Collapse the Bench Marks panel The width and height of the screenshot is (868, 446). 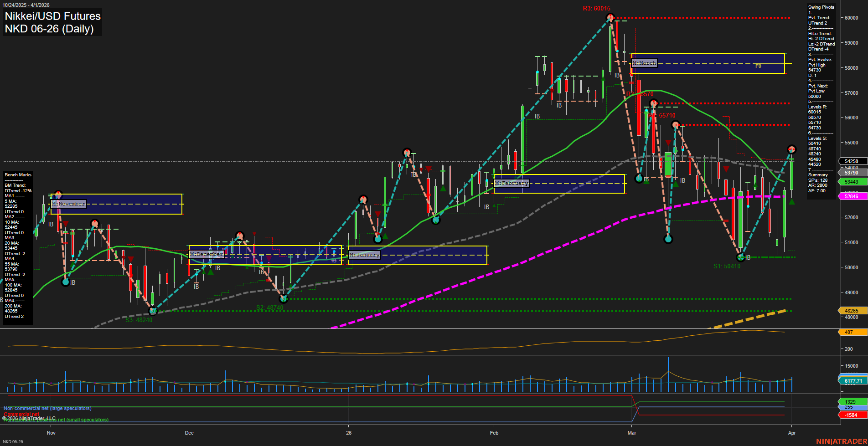tap(17, 174)
